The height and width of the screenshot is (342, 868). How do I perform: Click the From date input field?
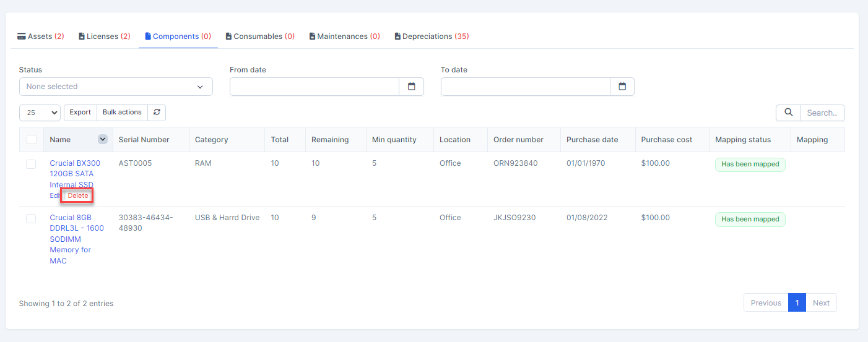315,87
